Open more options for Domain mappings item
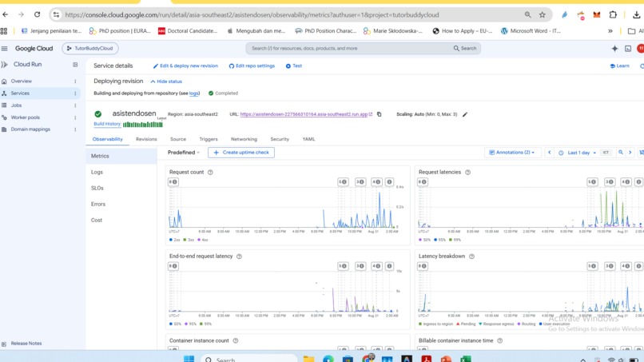644x362 pixels. pyautogui.click(x=75, y=129)
